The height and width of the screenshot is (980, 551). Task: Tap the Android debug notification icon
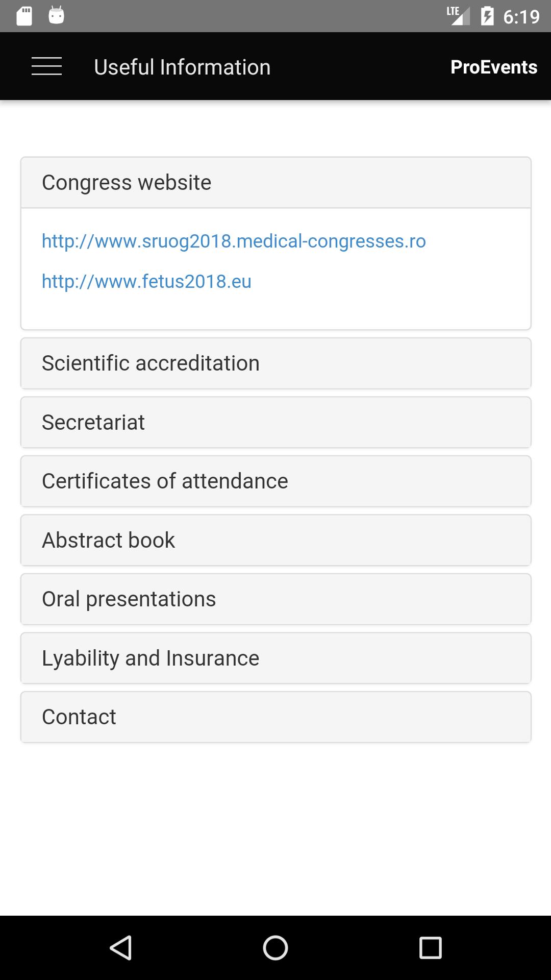point(57,16)
